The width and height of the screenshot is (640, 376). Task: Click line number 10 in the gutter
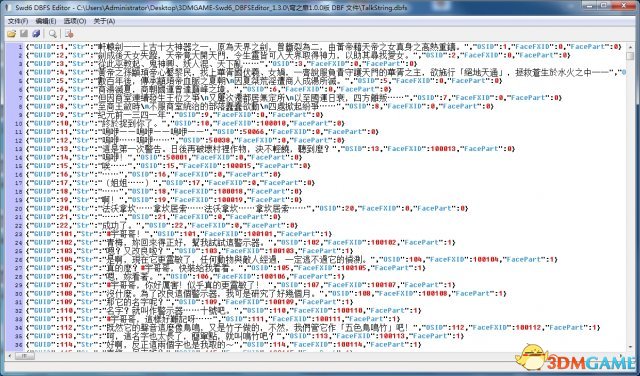[19, 123]
